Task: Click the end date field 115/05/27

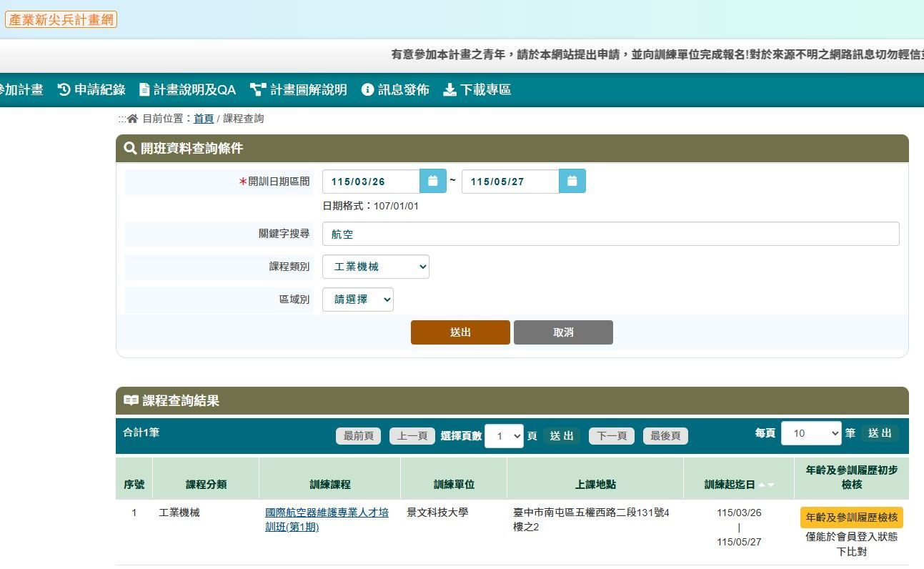Action: (510, 181)
